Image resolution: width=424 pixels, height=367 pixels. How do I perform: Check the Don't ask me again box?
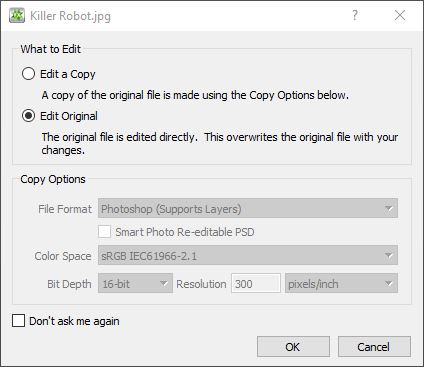point(18,321)
